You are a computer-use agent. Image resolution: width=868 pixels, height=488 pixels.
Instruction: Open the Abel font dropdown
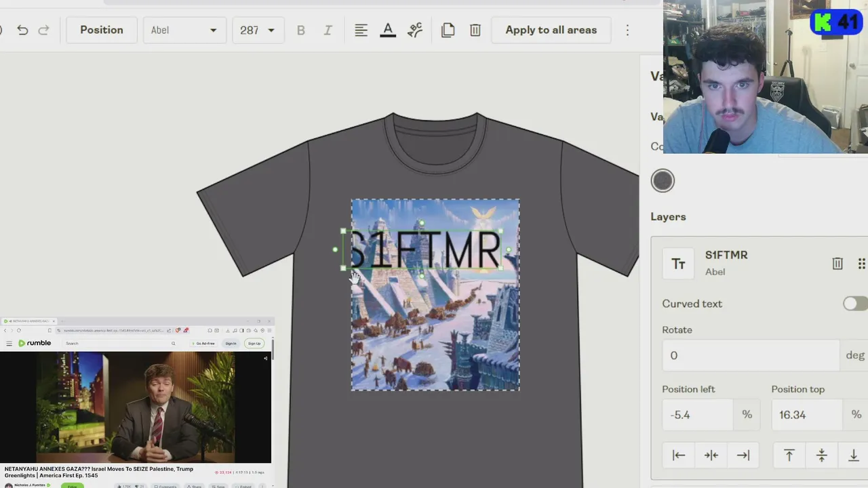pyautogui.click(x=184, y=30)
